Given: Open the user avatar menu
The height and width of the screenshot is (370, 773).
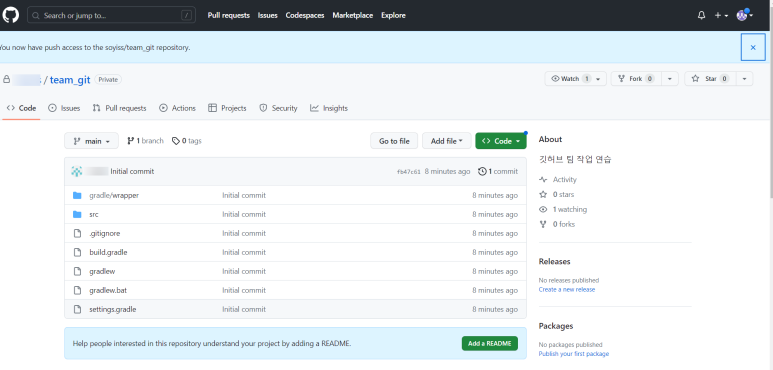Looking at the screenshot, I should tap(744, 15).
